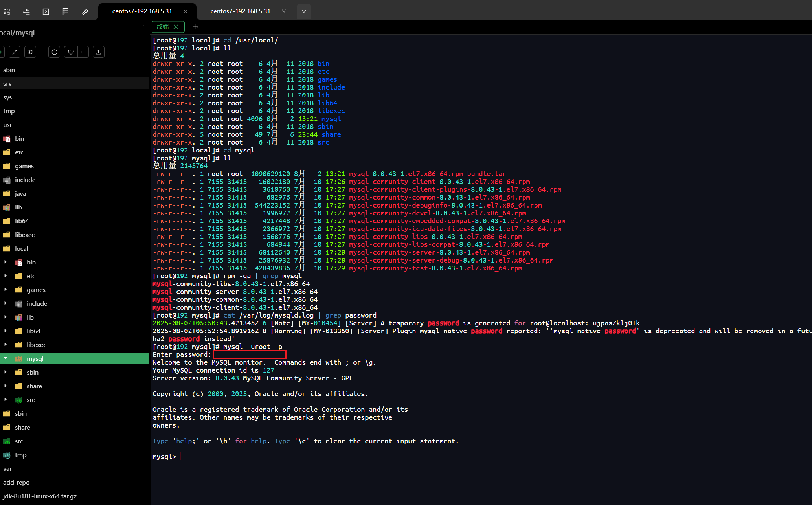Refresh the file listing with refresh icon
Image resolution: width=812 pixels, height=505 pixels.
click(x=54, y=51)
